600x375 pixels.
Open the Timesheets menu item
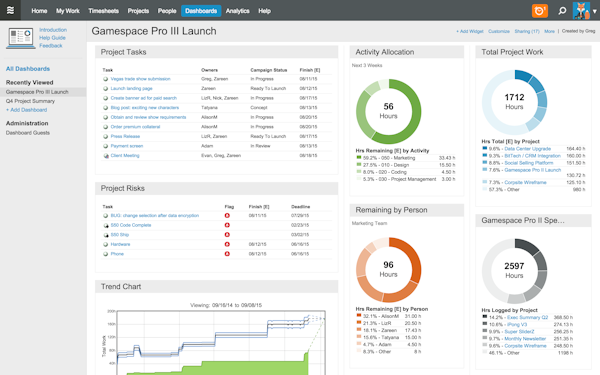[x=103, y=11]
